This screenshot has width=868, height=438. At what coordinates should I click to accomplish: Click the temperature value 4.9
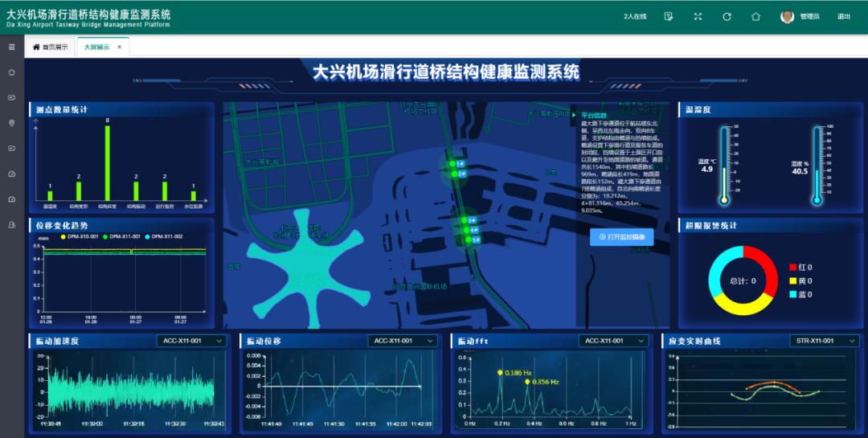[707, 170]
